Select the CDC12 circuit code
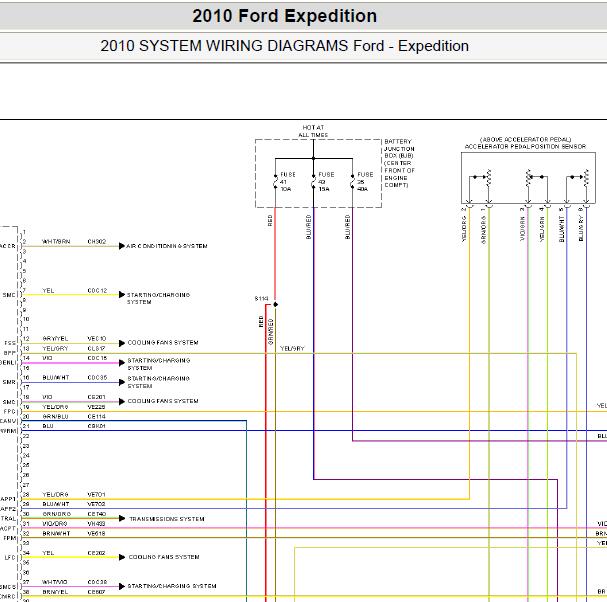Image resolution: width=607 pixels, height=602 pixels. click(x=97, y=290)
